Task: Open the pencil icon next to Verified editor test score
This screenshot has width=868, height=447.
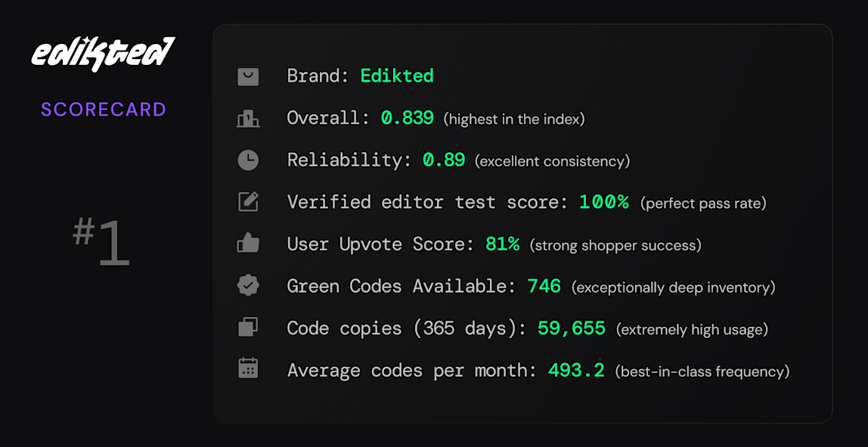Action: coord(249,202)
